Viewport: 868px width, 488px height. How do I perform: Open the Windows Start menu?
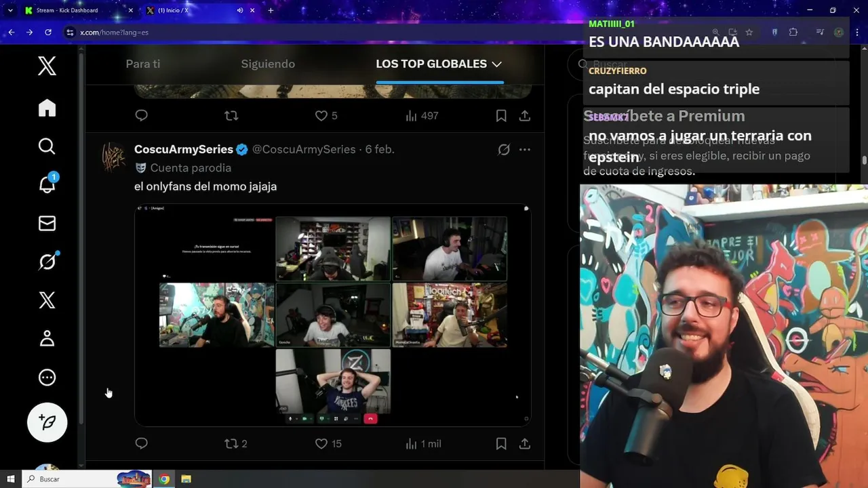(x=10, y=479)
